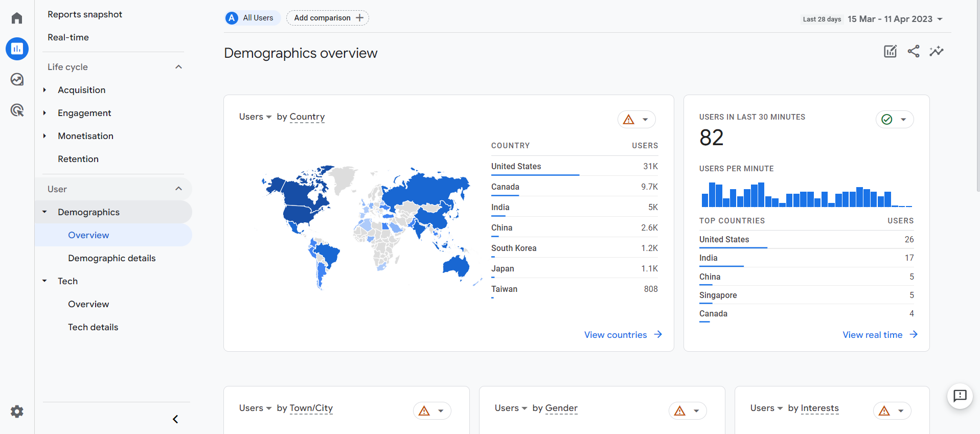Screen dimensions: 980x434
Task: Open Demographic details report
Action: (111, 258)
